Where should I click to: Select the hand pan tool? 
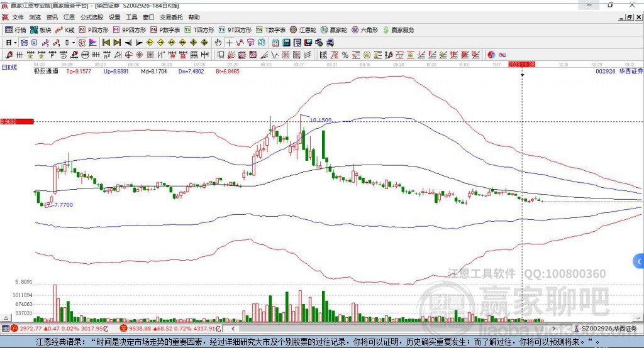click(218, 43)
